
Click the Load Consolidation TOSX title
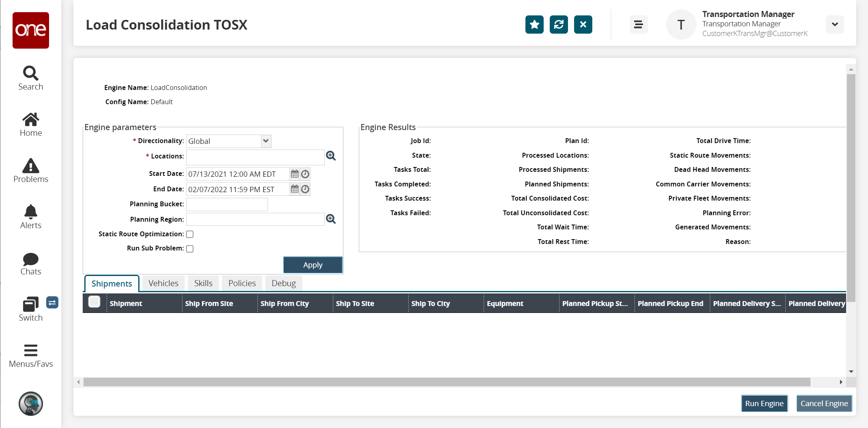[x=167, y=25]
